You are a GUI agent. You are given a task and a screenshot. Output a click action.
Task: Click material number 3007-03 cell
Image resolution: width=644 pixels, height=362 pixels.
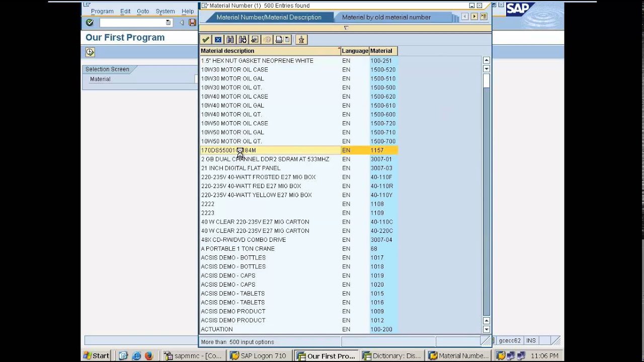[x=383, y=168]
